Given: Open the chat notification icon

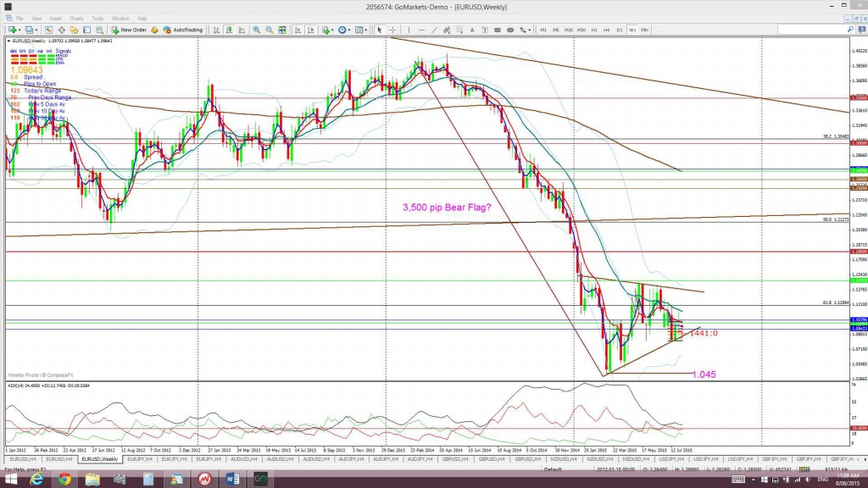Looking at the screenshot, I should 861,30.
